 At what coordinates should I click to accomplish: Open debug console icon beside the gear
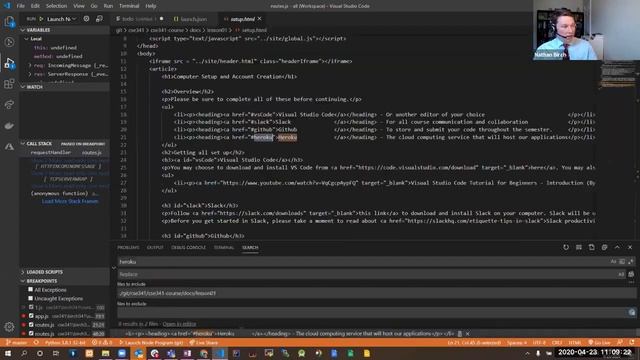(x=99, y=19)
